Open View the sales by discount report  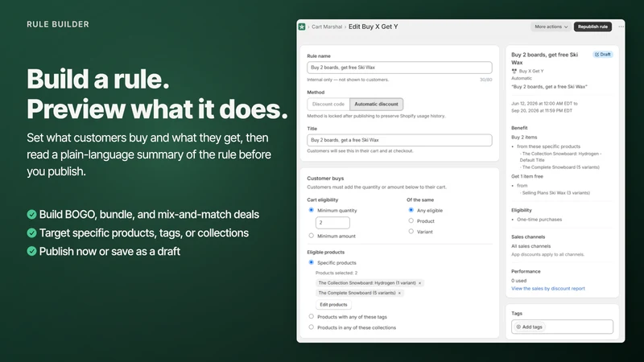coord(548,289)
